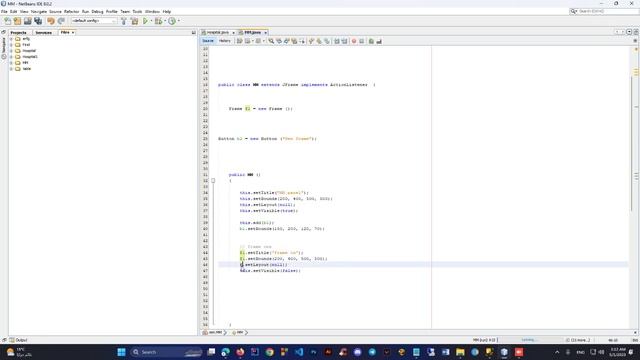Open the File menu
This screenshot has width=640, height=360.
pos(4,12)
